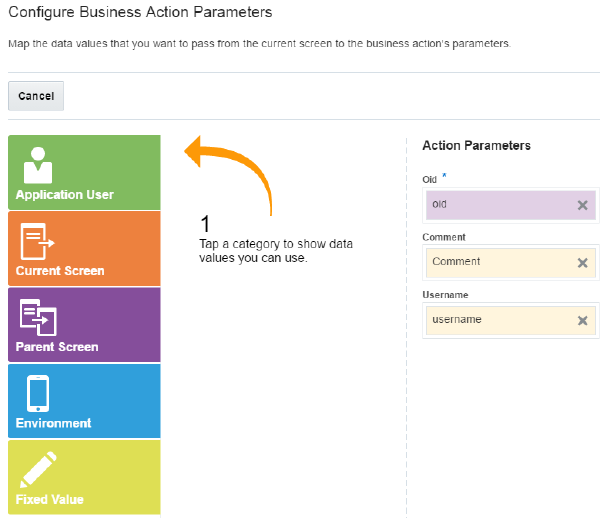This screenshot has width=600, height=518.
Task: Select the Environment category label
Action: [54, 423]
